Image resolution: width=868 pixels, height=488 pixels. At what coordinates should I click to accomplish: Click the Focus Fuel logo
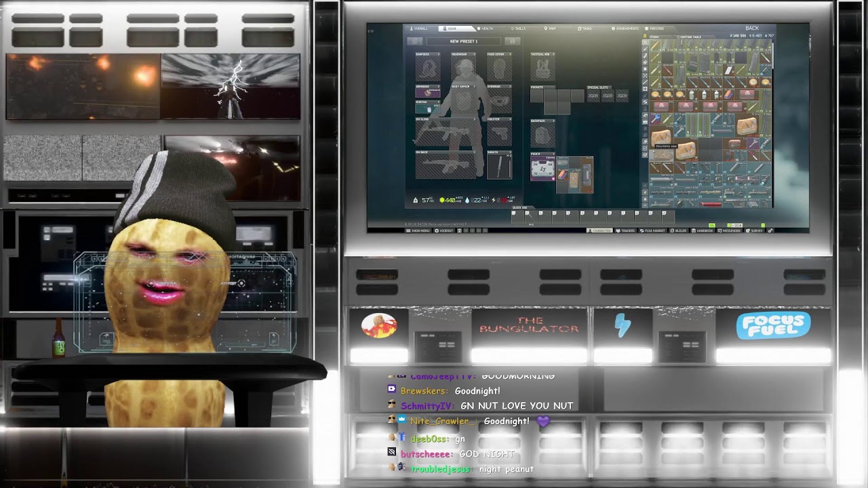(773, 325)
